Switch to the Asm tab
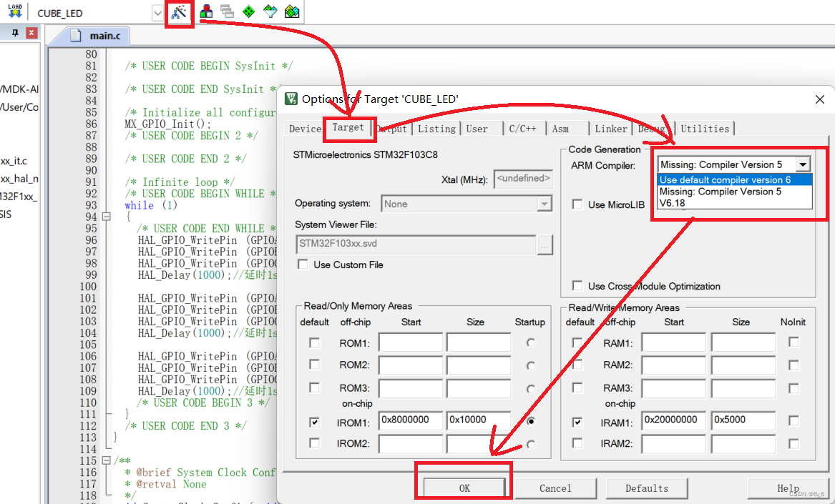The width and height of the screenshot is (835, 504). click(560, 129)
